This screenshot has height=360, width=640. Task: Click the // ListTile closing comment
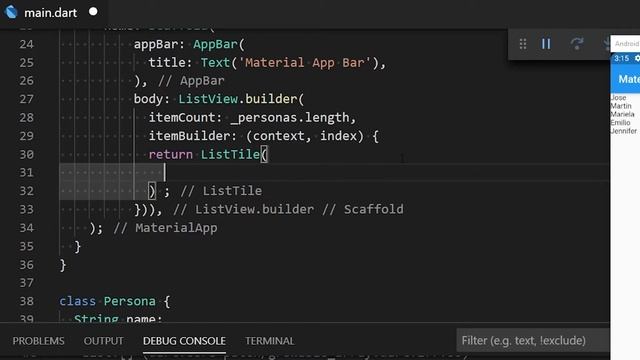221,191
